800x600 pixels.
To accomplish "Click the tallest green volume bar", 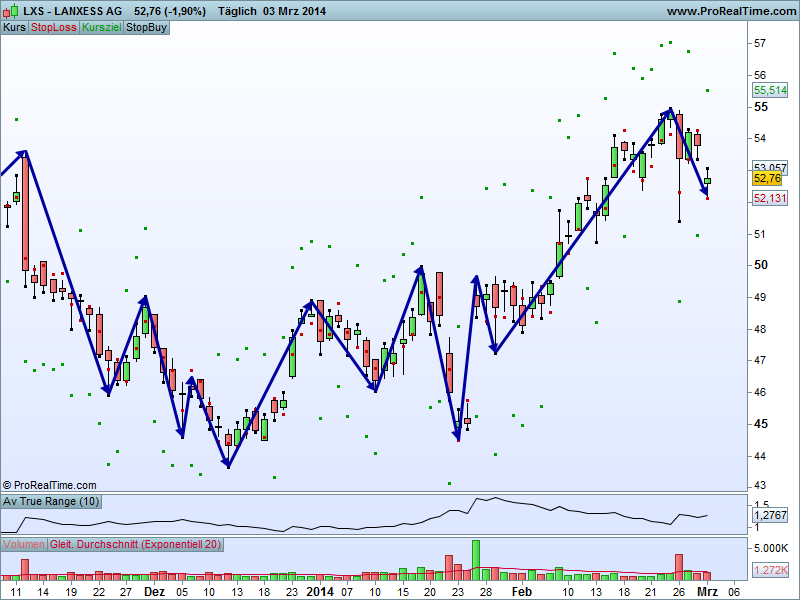I will (476, 560).
